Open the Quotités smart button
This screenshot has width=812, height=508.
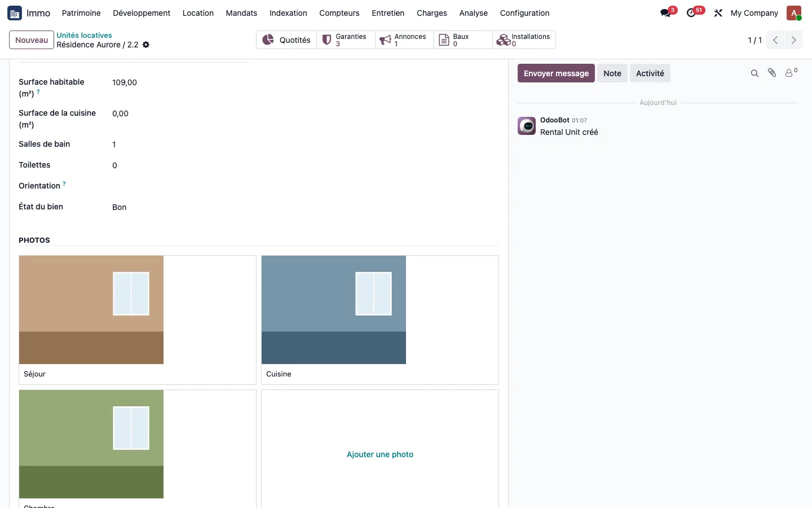point(286,40)
